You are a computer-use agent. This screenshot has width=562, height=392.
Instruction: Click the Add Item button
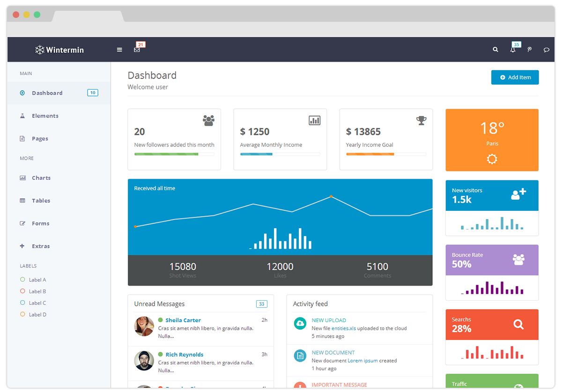pos(515,77)
